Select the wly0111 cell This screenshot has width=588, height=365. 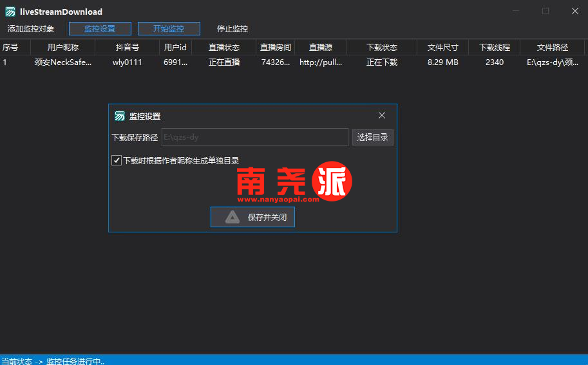pos(127,62)
